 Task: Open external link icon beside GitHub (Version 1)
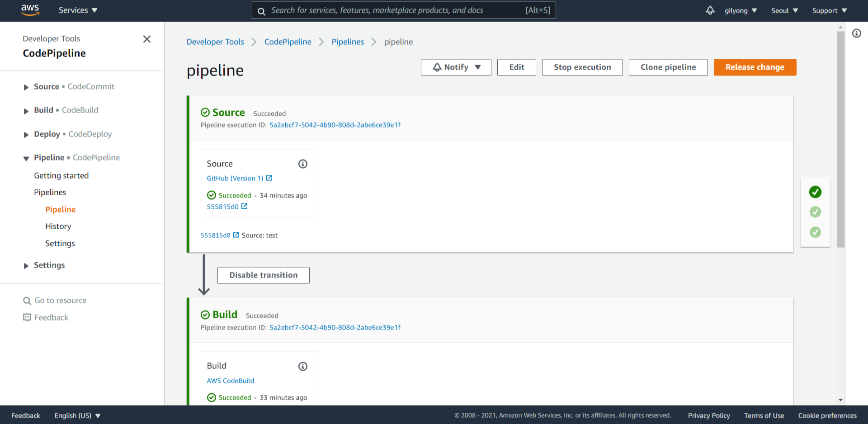269,178
